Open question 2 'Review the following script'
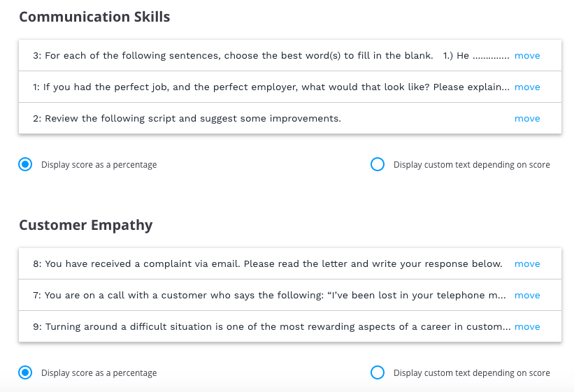Viewport: 574px width, 392px height. pyautogui.click(x=187, y=119)
